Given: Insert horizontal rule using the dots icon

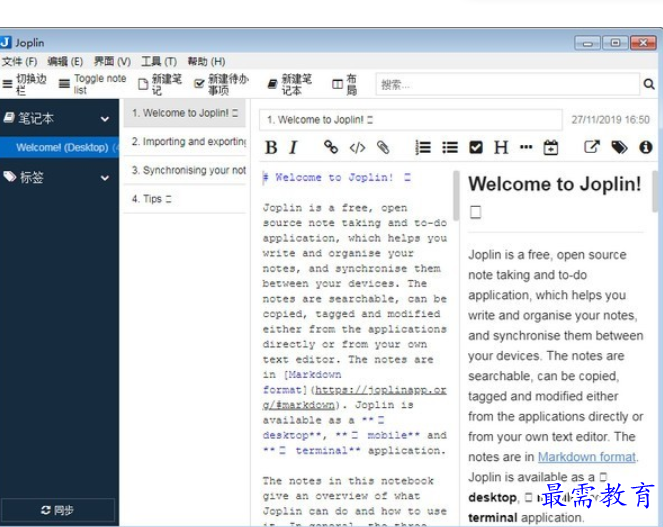Looking at the screenshot, I should pyautogui.click(x=526, y=147).
